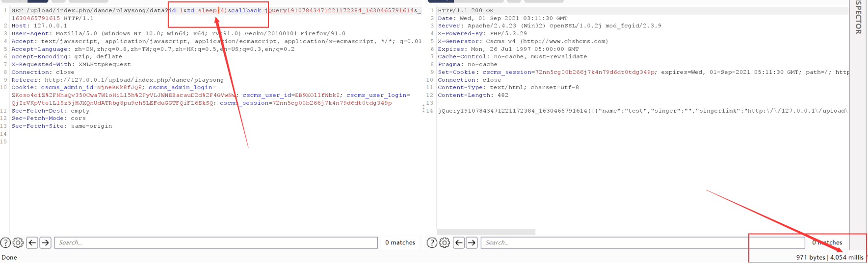Select 'Pragma: no-cache' line
The height and width of the screenshot is (264, 868).
click(x=468, y=64)
